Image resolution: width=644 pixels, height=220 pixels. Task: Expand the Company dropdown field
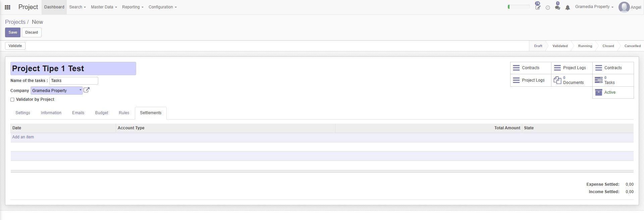(x=56, y=90)
